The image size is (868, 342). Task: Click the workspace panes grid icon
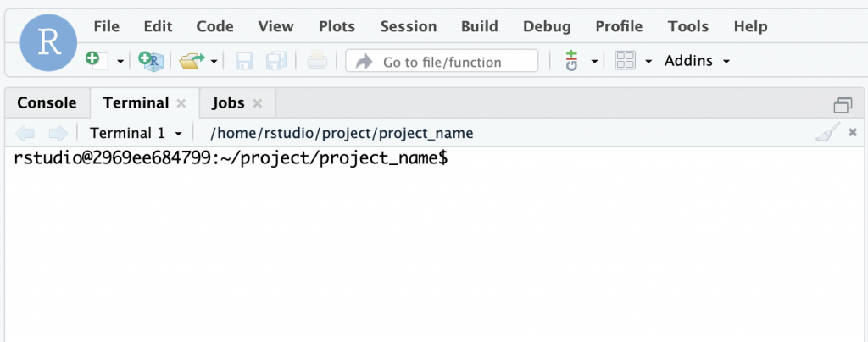pos(626,61)
